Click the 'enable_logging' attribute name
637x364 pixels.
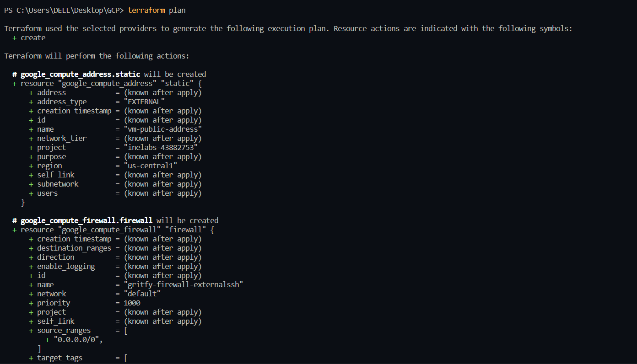66,266
